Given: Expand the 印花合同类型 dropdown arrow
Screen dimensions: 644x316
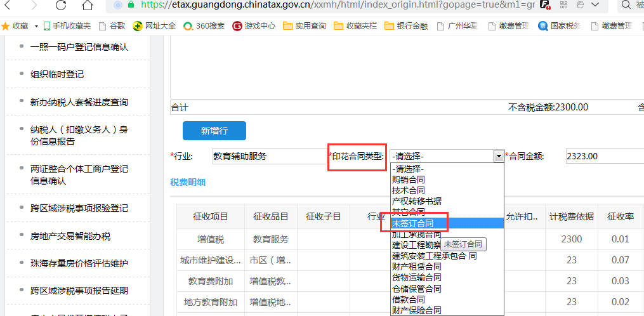Looking at the screenshot, I should coord(498,156).
